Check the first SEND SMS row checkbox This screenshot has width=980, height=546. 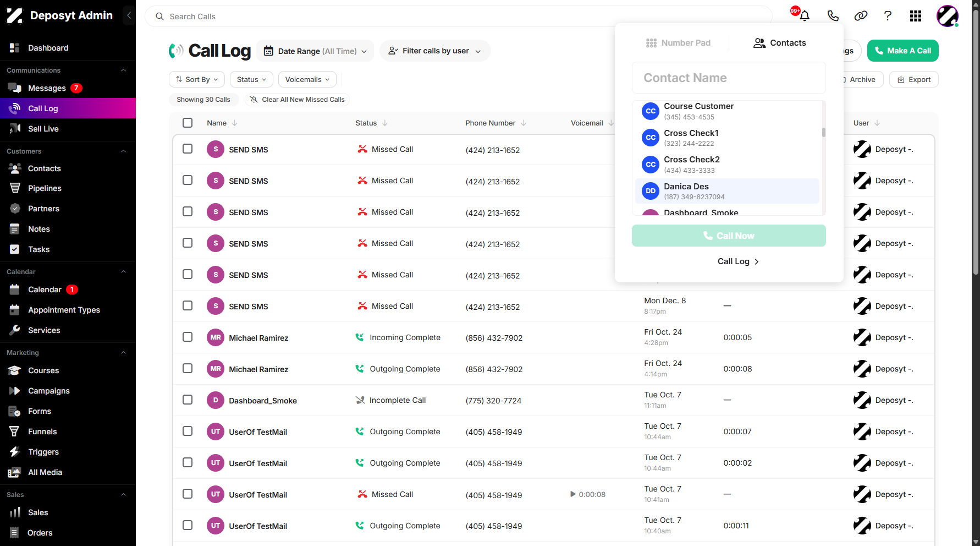[188, 149]
